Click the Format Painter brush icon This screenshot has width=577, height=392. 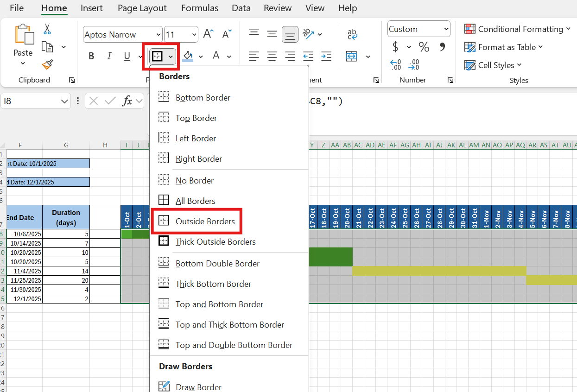point(47,64)
